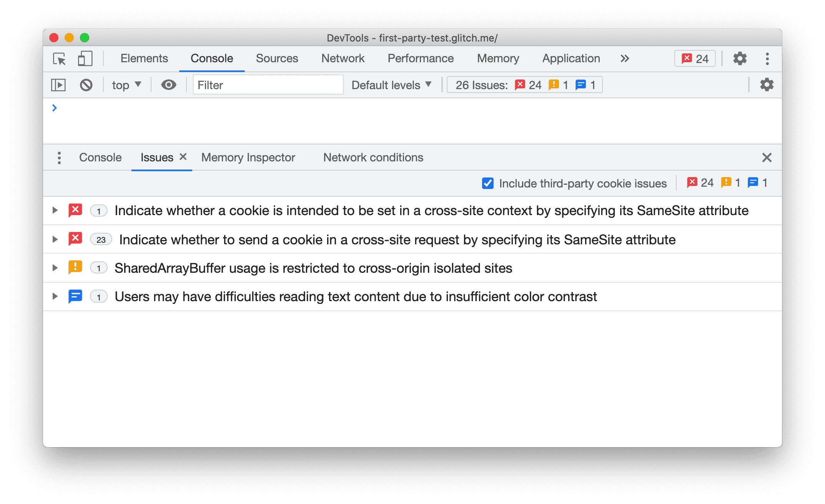Expand the SharedArrayBuffer restricted issue
Screen dimensions: 825x504
54,269
